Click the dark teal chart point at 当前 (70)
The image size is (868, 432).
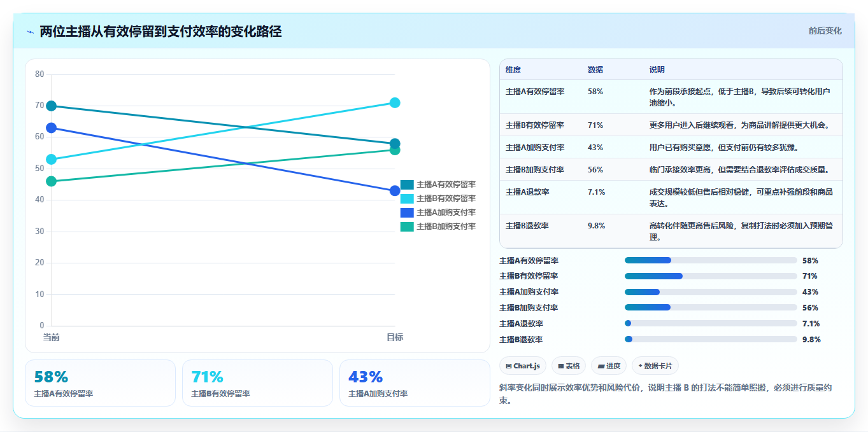coord(52,106)
